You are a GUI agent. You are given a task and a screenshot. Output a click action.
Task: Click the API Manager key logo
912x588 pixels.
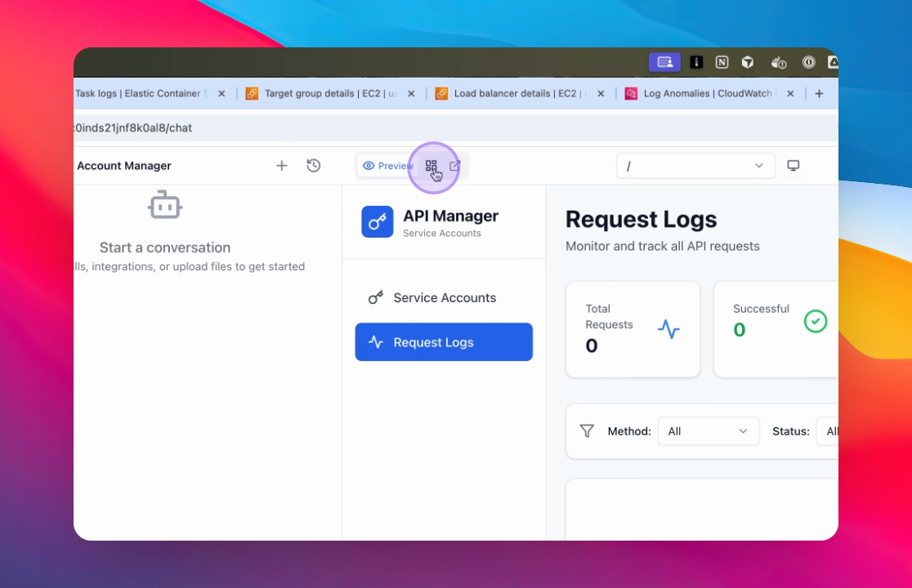(378, 222)
